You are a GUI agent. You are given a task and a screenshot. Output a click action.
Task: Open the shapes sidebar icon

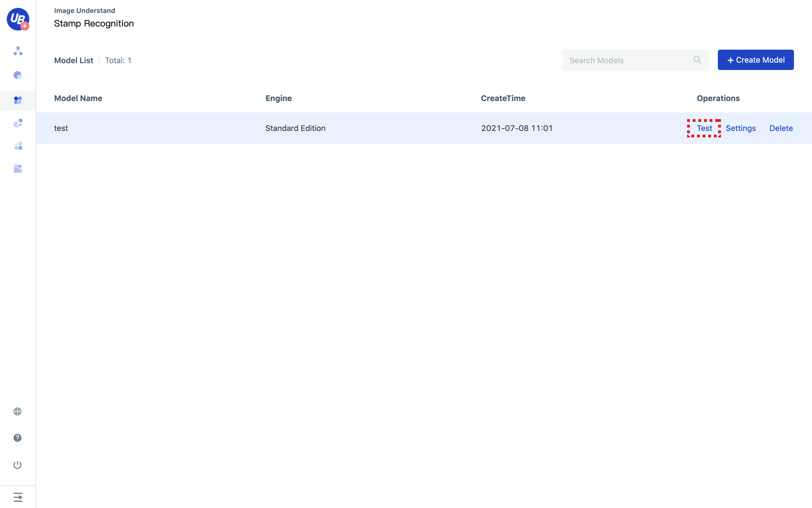(x=18, y=146)
